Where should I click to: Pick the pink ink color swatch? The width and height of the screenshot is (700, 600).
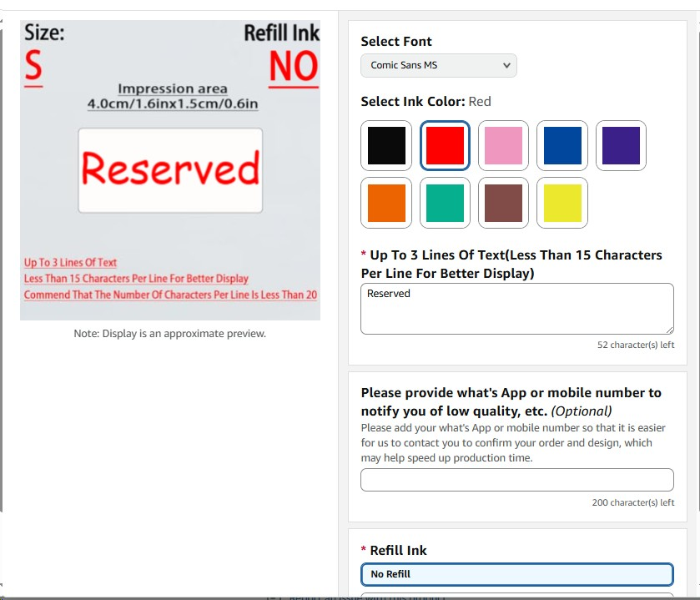click(503, 146)
